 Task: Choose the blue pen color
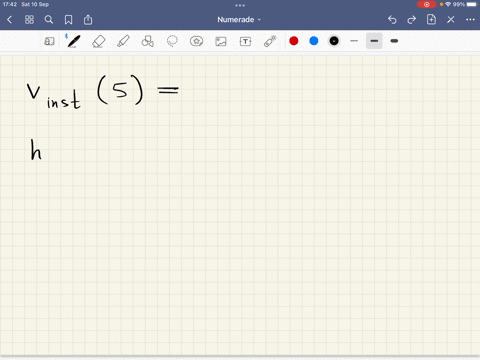coord(314,41)
